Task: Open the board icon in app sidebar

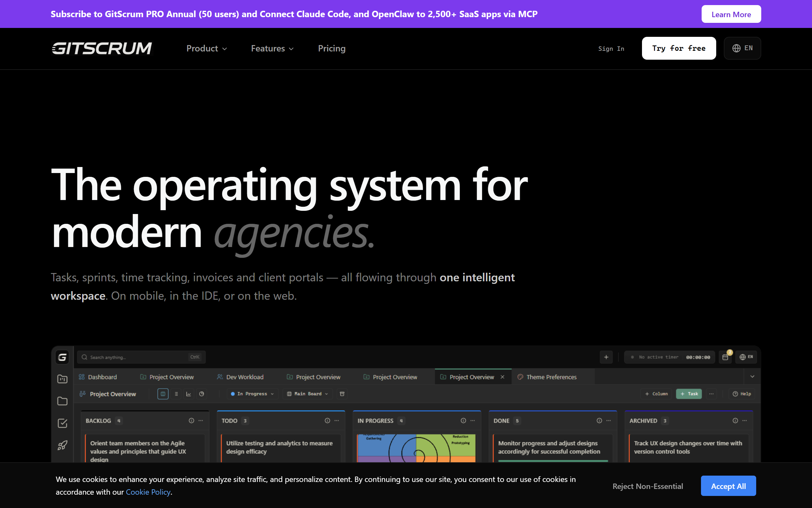Action: (x=62, y=379)
